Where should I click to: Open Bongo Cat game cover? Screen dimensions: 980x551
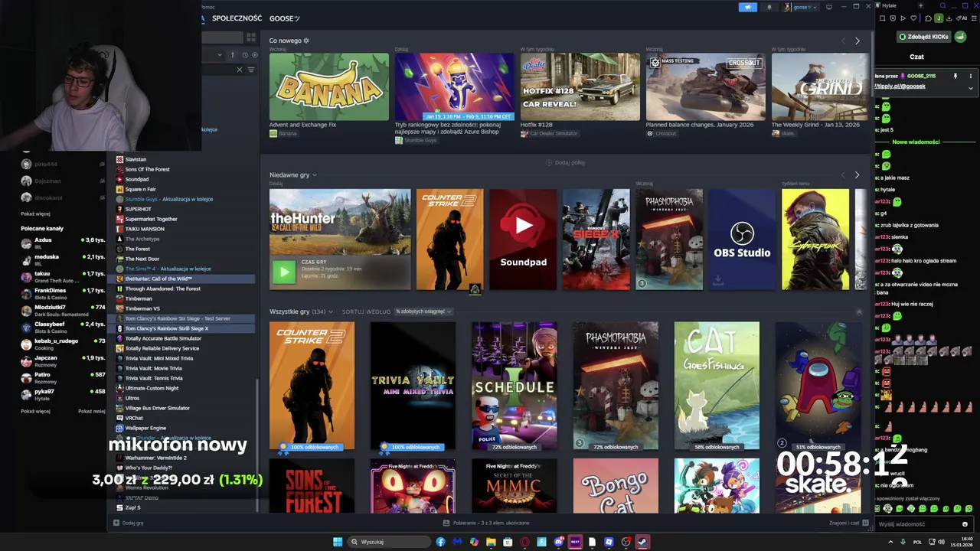tap(616, 486)
